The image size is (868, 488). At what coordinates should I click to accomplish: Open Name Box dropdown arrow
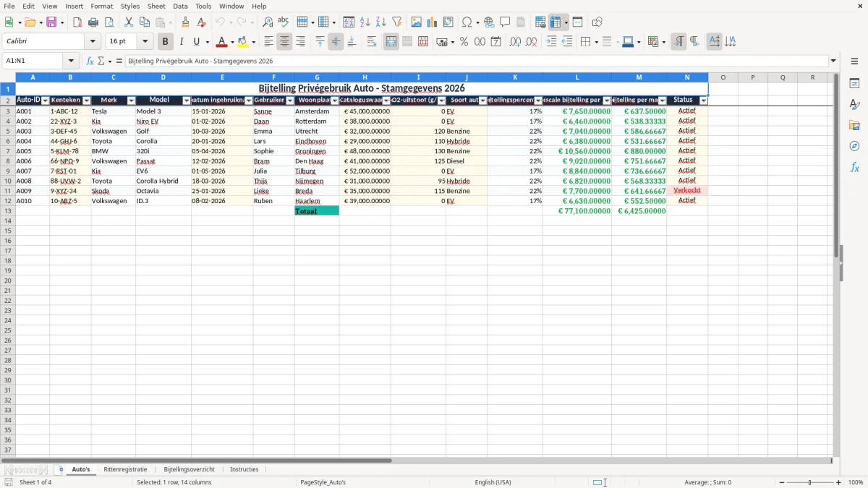point(71,61)
